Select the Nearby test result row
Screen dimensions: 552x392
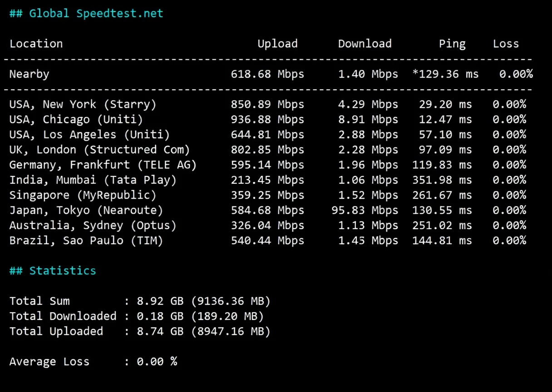coord(29,74)
